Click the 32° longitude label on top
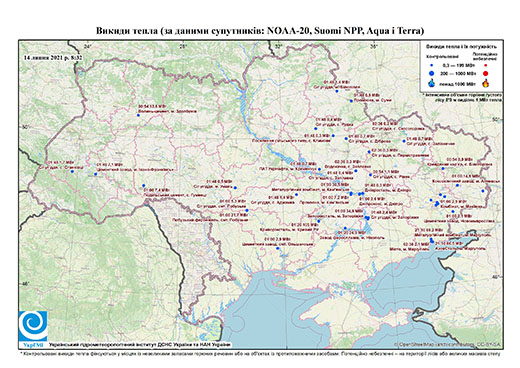The height and width of the screenshot is (368, 520). coord(278,46)
